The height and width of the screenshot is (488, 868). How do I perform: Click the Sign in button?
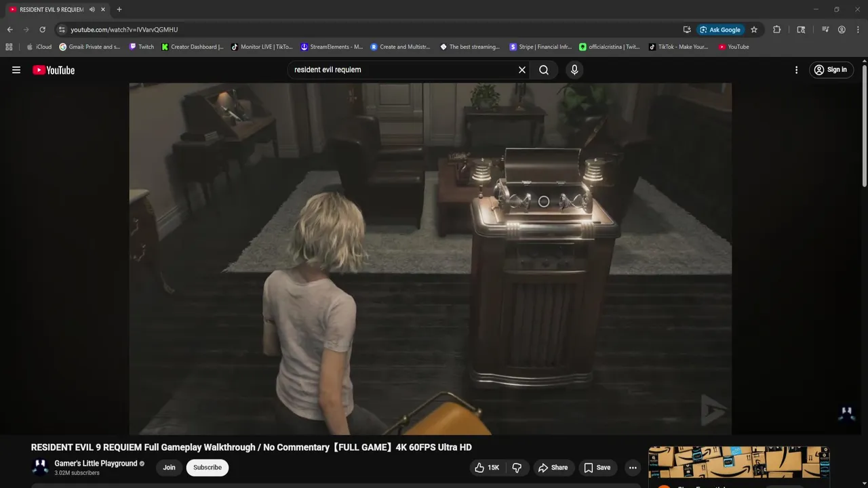click(831, 70)
